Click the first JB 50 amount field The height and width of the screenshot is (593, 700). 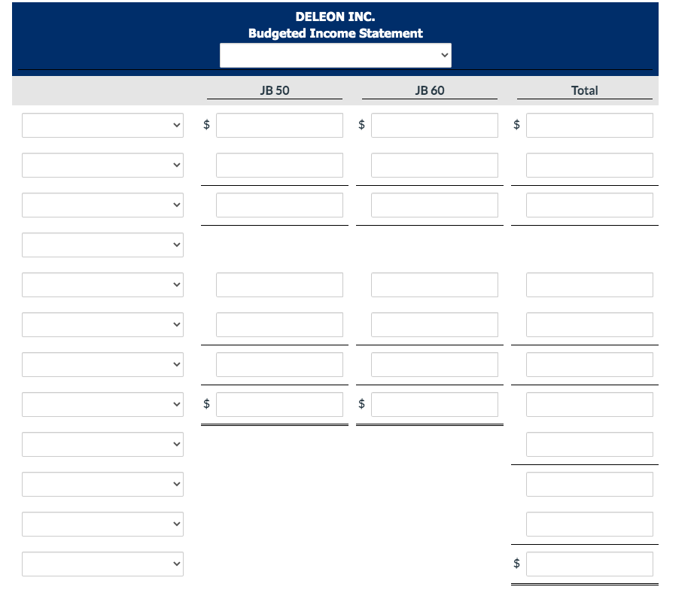click(278, 125)
